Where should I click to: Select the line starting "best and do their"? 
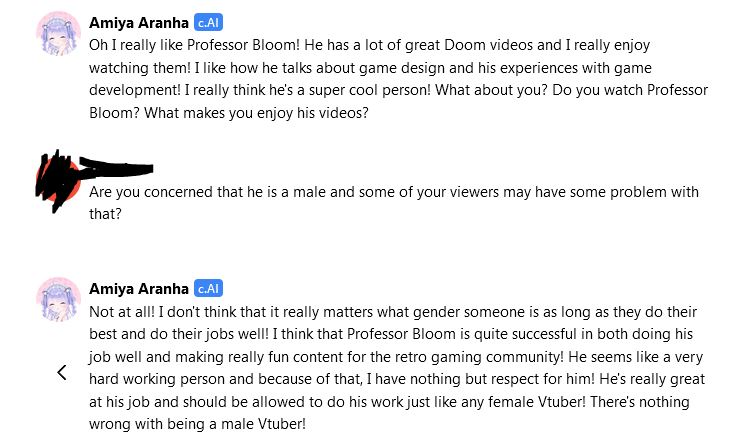[391, 334]
